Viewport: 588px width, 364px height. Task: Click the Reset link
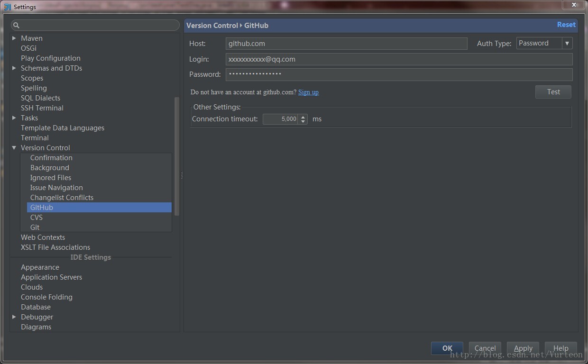coord(566,25)
